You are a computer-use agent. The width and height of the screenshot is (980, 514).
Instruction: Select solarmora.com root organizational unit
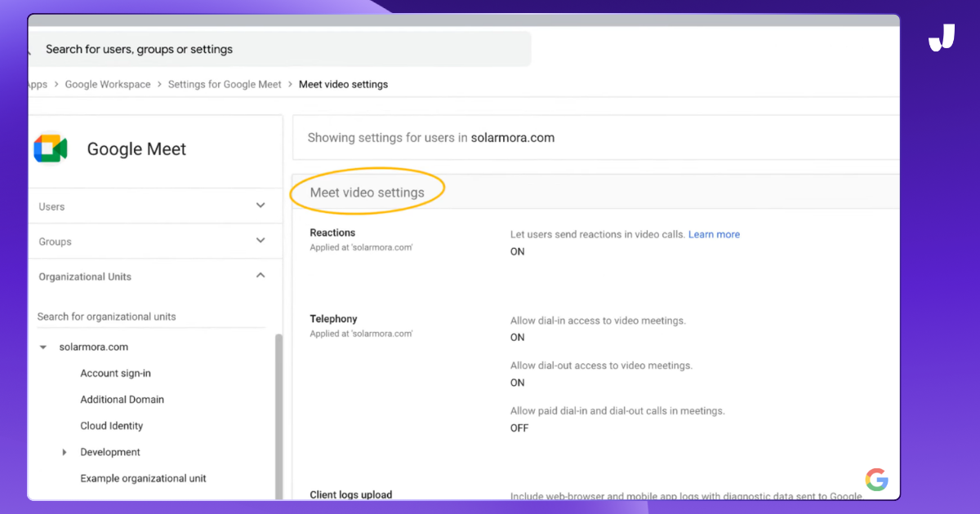coord(93,347)
